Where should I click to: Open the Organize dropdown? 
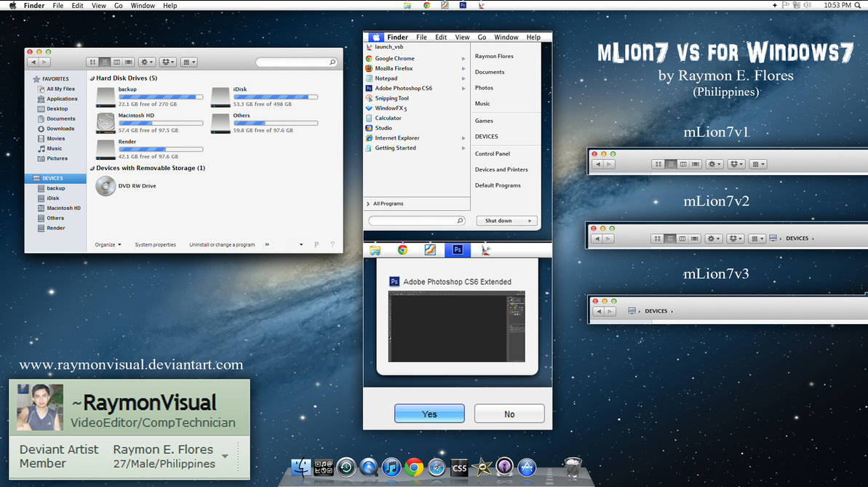[107, 245]
